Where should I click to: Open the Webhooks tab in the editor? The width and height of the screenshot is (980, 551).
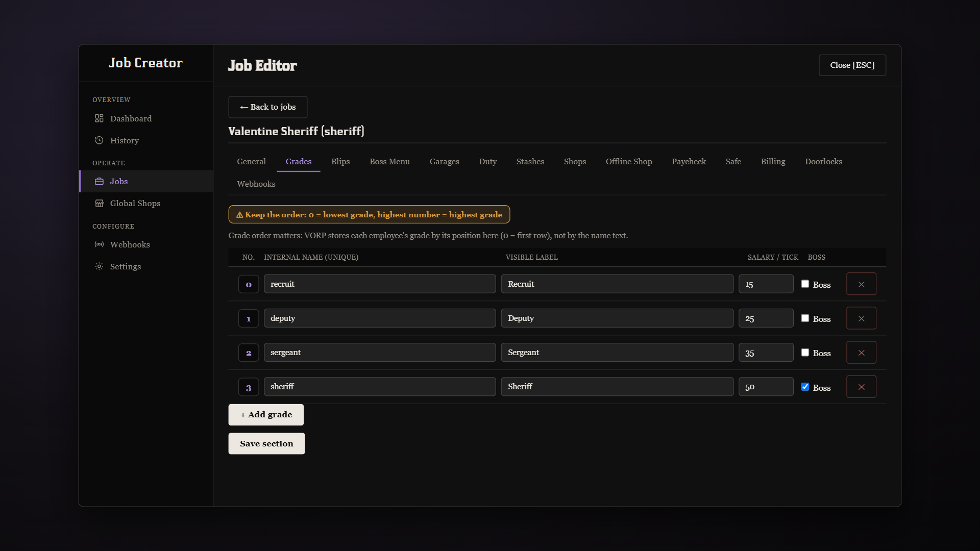pyautogui.click(x=256, y=184)
